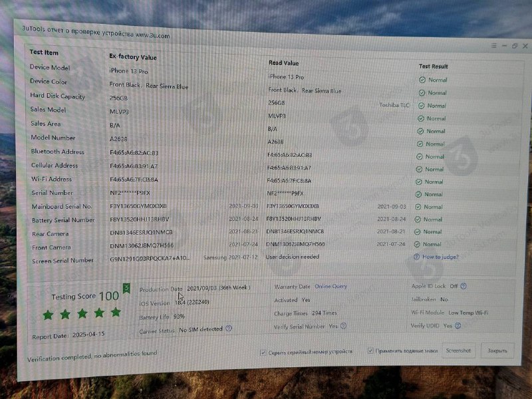Screen dimensions: 532x399
Task: Open the Online Query warranty link
Action: point(331,287)
